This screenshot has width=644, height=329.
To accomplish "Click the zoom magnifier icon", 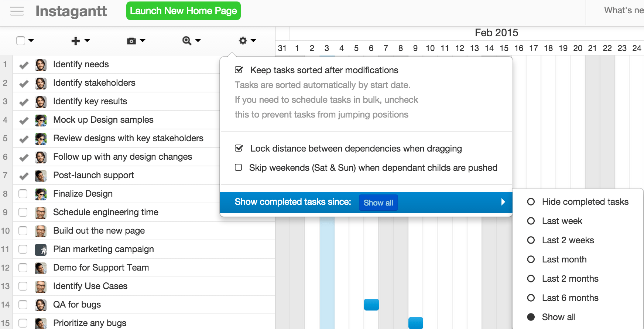I will click(x=187, y=41).
